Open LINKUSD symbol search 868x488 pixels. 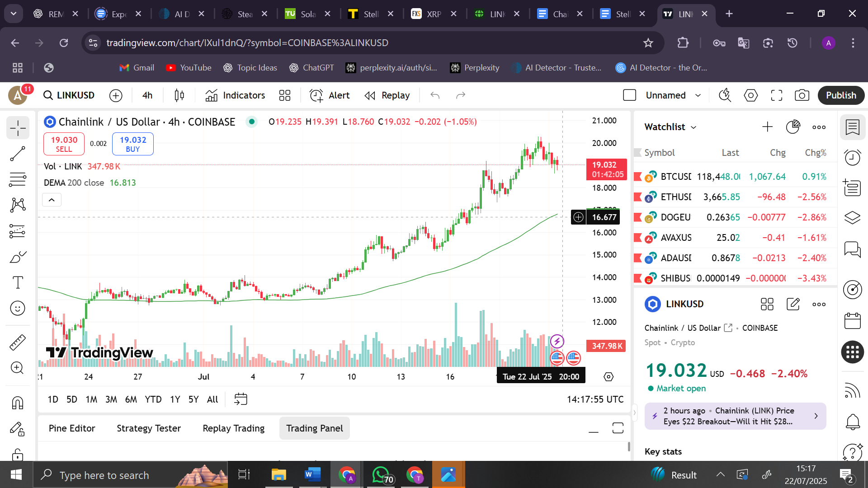point(69,95)
